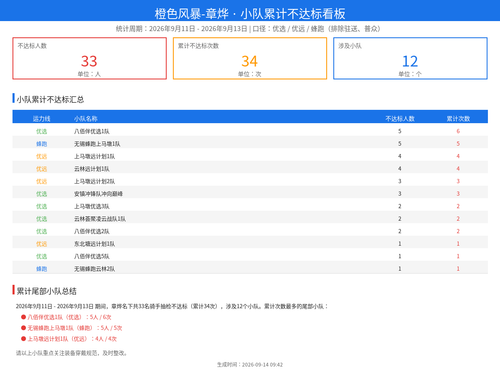Select the 无锡蜂跑上马墩1队 table row name

(97, 144)
